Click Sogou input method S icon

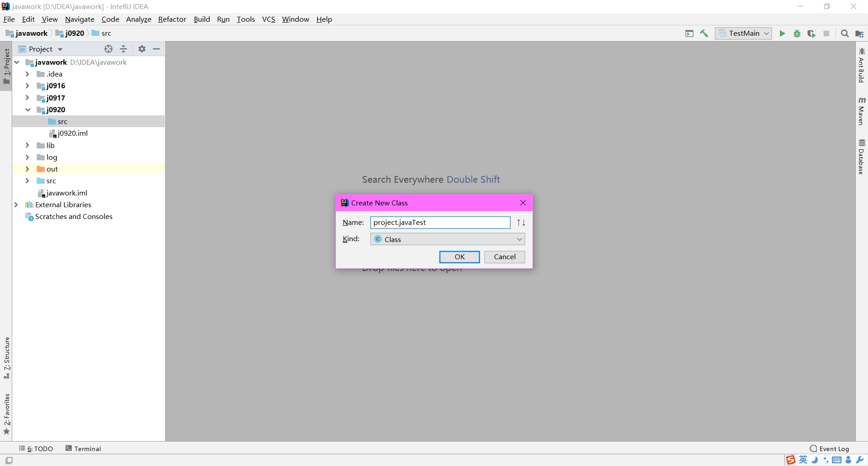pos(791,460)
